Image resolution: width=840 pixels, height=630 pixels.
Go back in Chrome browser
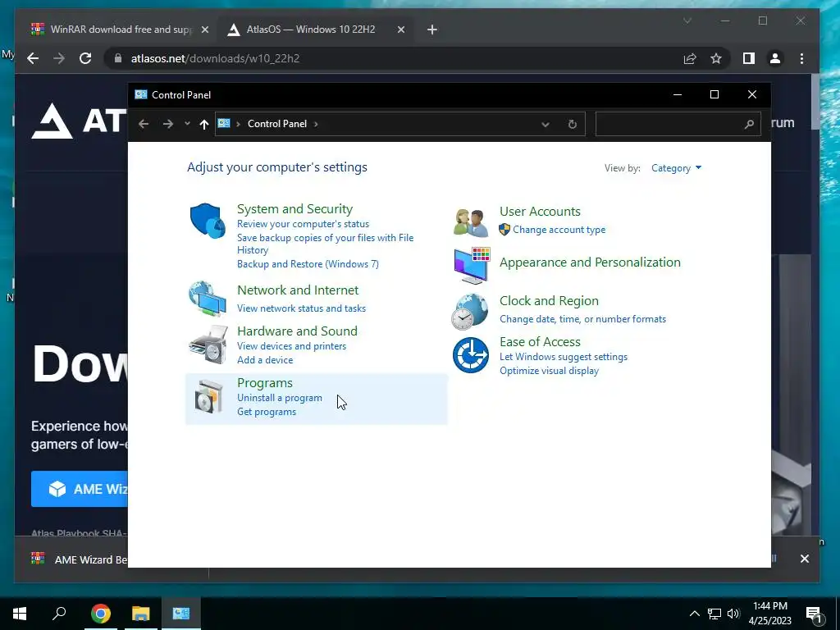click(33, 58)
